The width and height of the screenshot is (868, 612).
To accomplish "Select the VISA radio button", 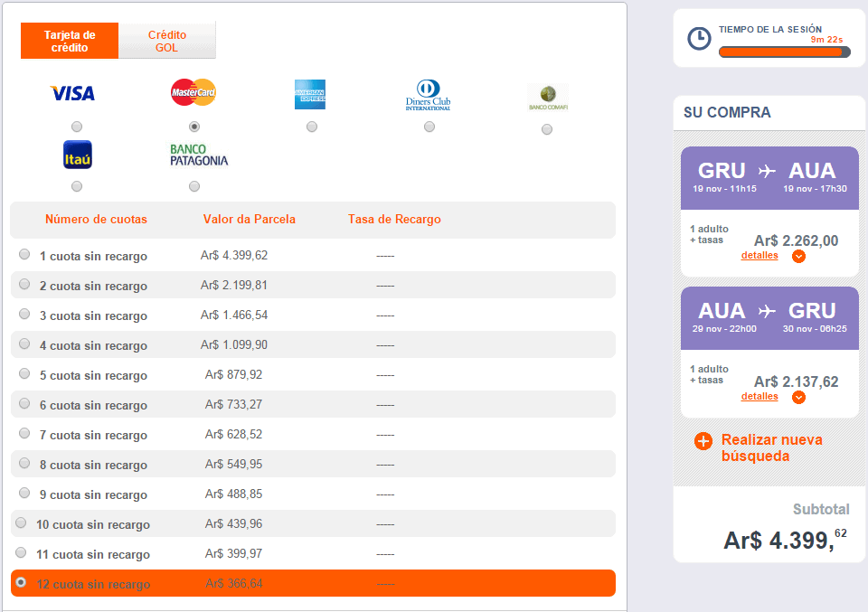I will pyautogui.click(x=77, y=127).
